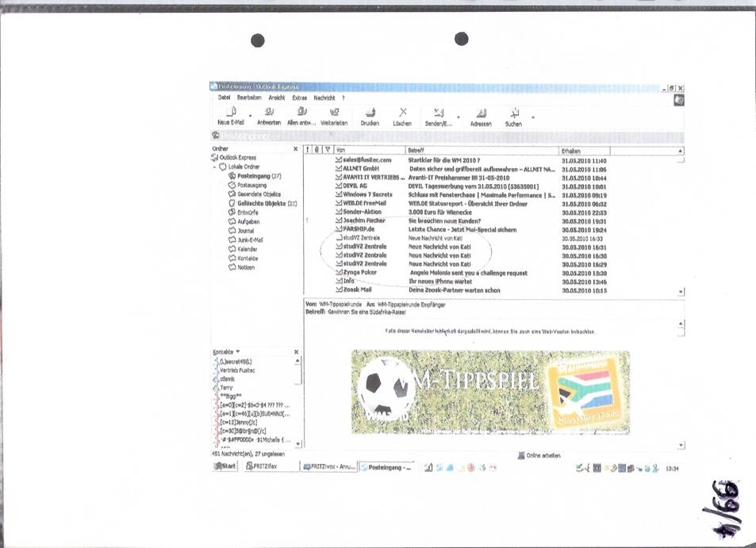Sort by priority exclamation column header
Image resolution: width=756 pixels, height=548 pixels.
click(x=308, y=150)
